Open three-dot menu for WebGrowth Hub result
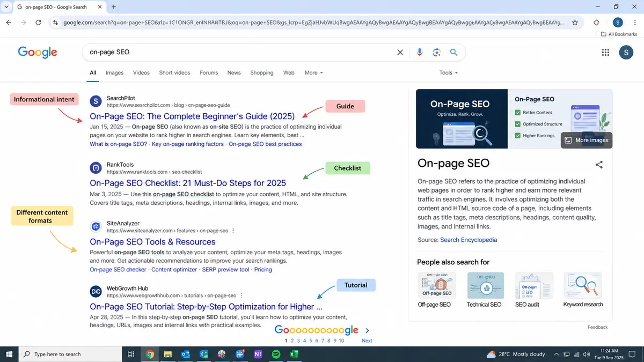 pos(241,295)
